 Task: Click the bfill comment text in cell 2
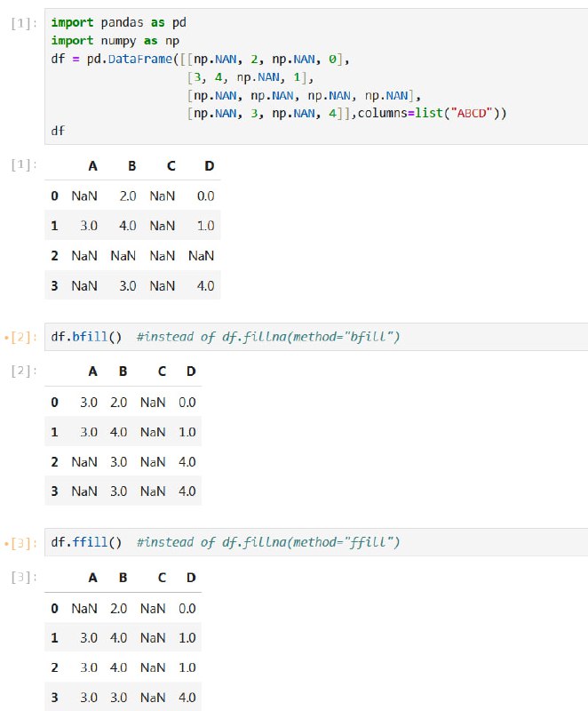pyautogui.click(x=268, y=337)
